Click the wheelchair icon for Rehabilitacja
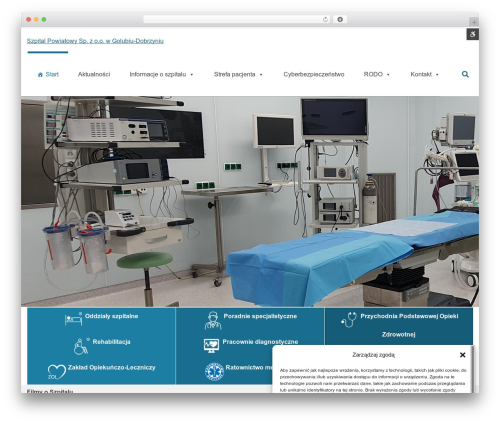500x423 pixels. point(82,346)
